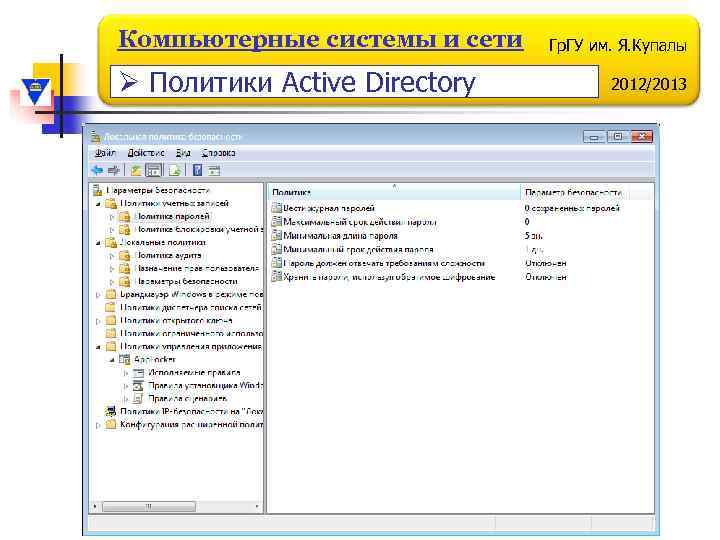Click the Политики открытого ключа folder icon
Viewport: 720px width, 540px height.
[x=111, y=321]
